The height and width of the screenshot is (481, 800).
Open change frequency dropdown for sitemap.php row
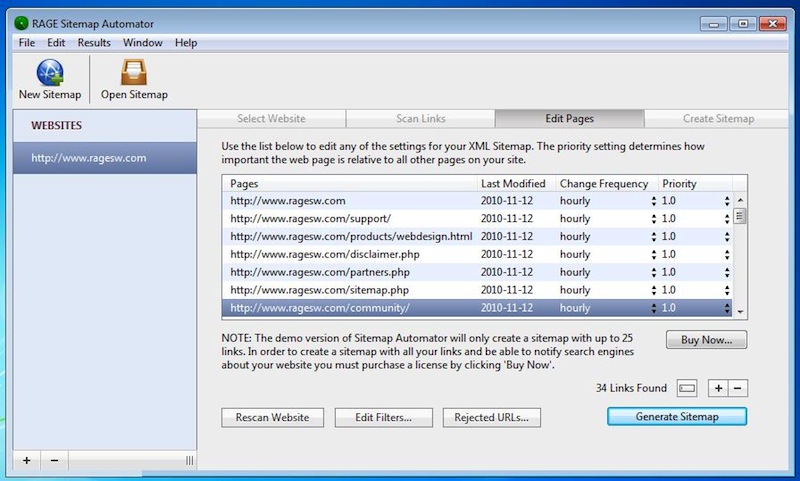pyautogui.click(x=654, y=290)
